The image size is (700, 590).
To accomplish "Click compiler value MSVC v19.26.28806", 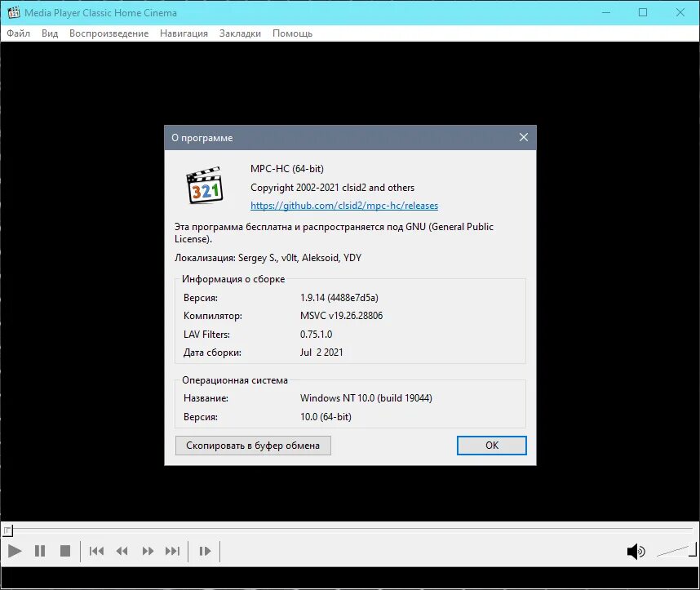I will [x=342, y=315].
